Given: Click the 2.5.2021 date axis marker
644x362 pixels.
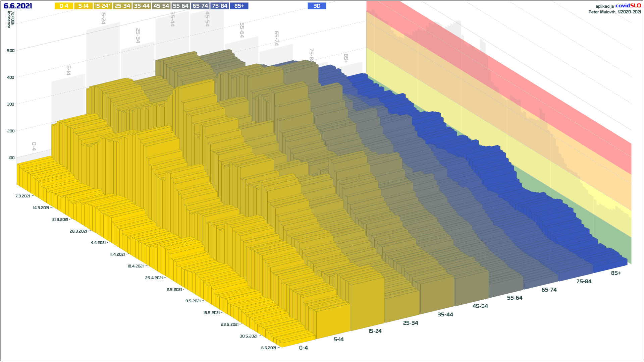Looking at the screenshot, I should click(x=174, y=290).
